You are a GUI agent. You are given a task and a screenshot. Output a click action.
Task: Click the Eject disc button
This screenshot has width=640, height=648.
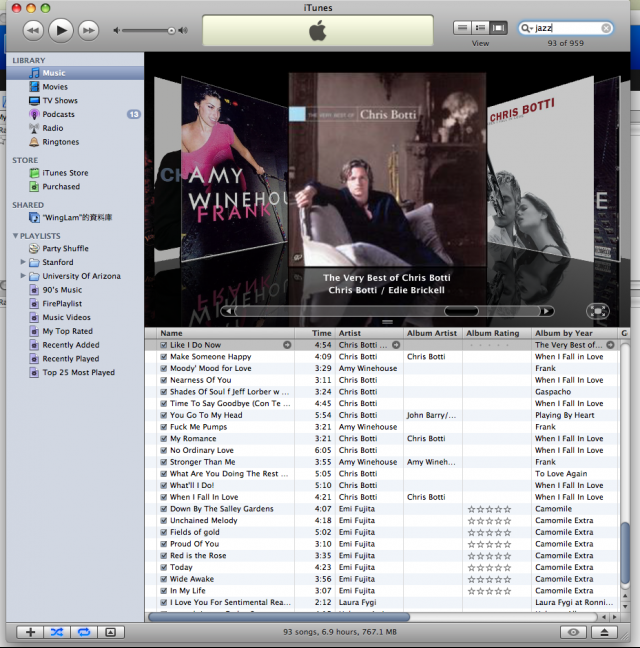tap(604, 632)
